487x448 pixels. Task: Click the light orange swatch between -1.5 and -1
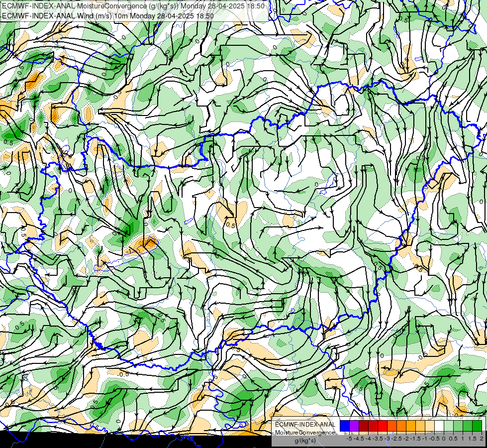(x=420, y=426)
